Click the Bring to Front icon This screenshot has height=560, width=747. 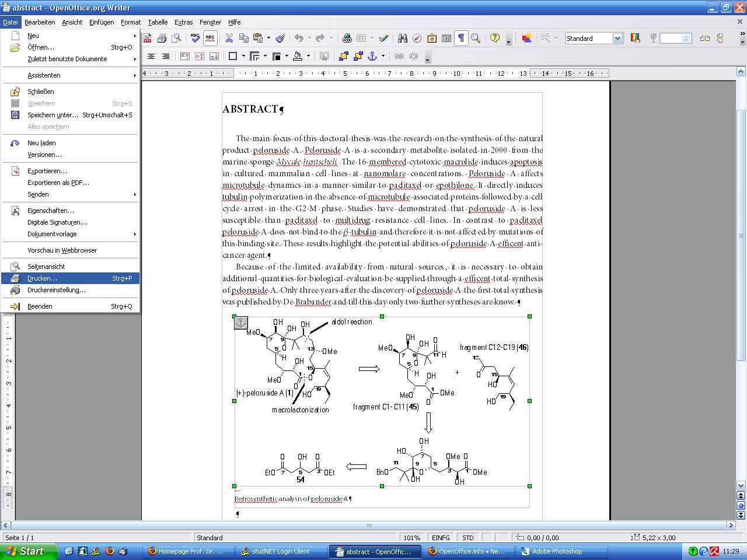pyautogui.click(x=343, y=56)
